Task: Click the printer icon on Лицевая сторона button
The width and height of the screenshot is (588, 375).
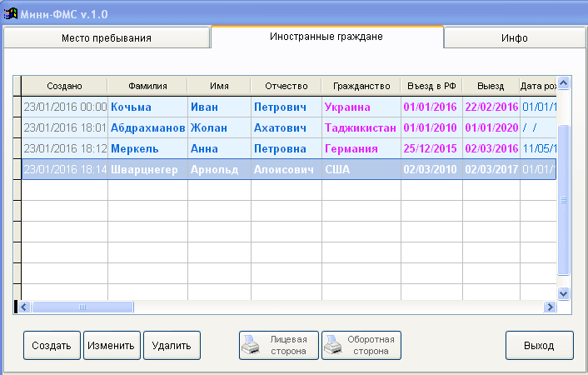Action: [251, 345]
